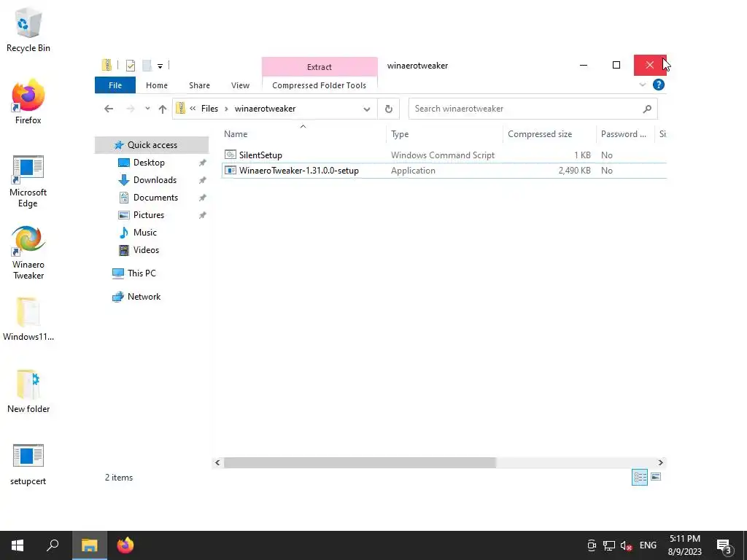Click the Properties quick access toolbar icon

click(131, 66)
